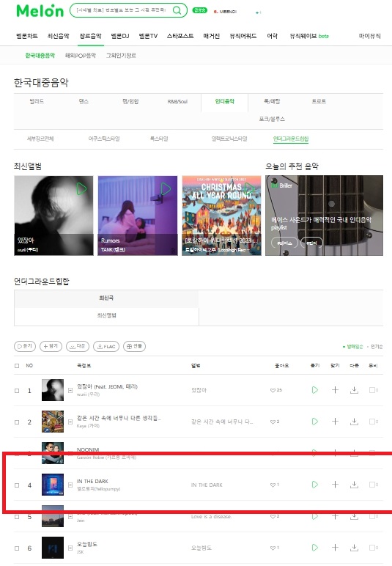Play the first track in the list

315,390
